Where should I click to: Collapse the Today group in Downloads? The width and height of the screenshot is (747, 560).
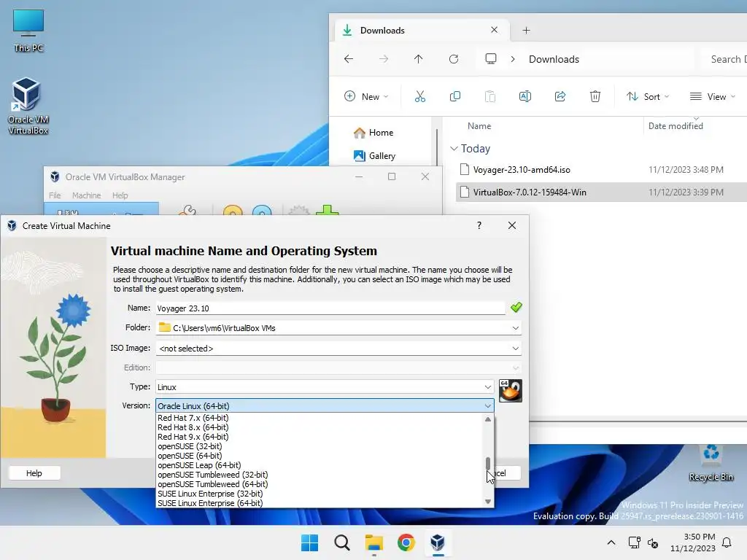pos(454,149)
